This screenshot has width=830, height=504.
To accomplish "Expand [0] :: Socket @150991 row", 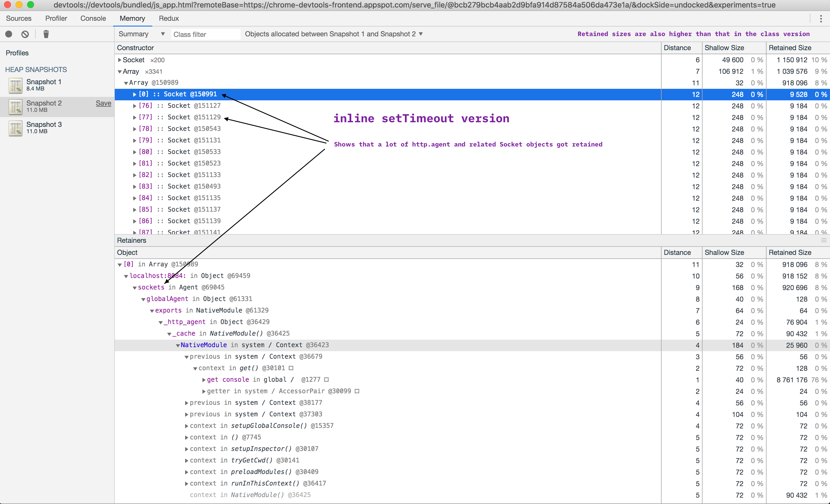I will point(134,94).
